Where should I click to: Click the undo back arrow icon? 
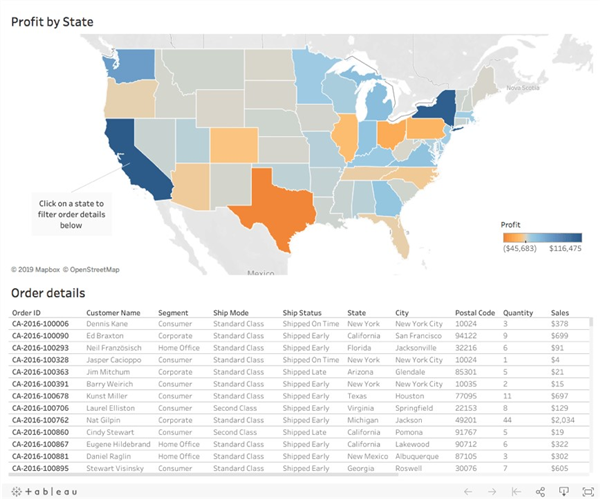(x=468, y=492)
